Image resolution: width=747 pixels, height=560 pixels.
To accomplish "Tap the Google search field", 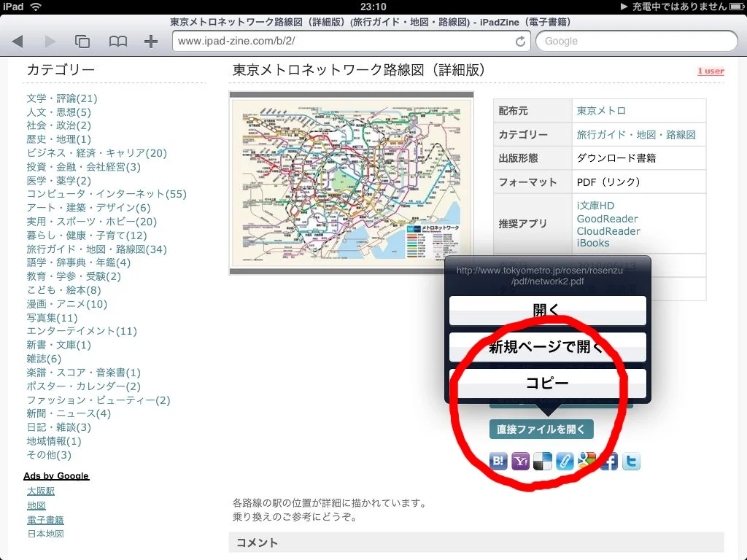I will 633,42.
